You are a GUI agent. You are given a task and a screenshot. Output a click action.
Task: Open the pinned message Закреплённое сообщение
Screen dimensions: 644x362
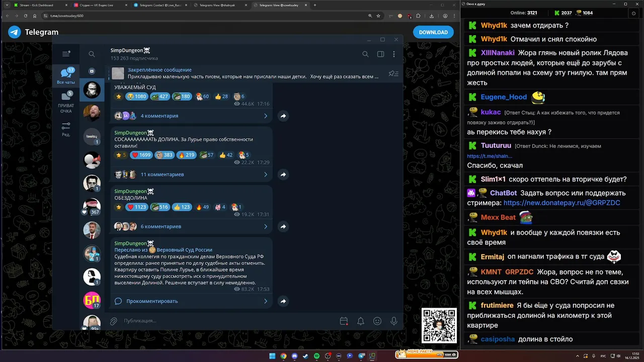click(x=253, y=73)
